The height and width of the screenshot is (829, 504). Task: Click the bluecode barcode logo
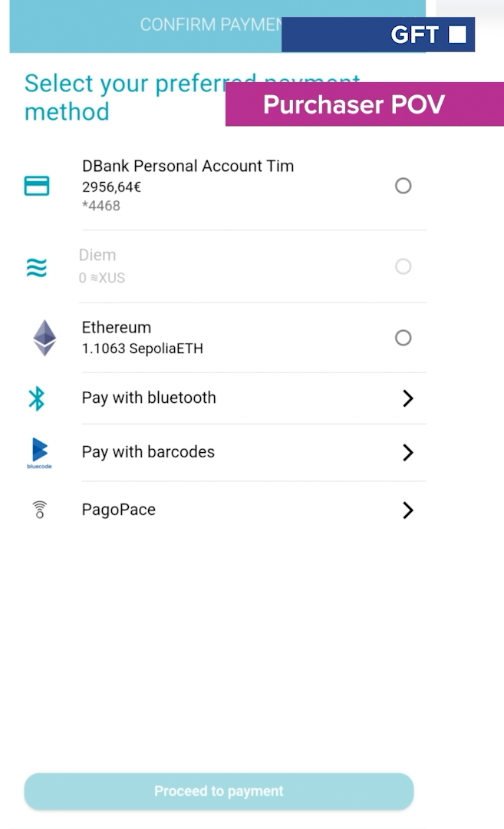coord(39,452)
